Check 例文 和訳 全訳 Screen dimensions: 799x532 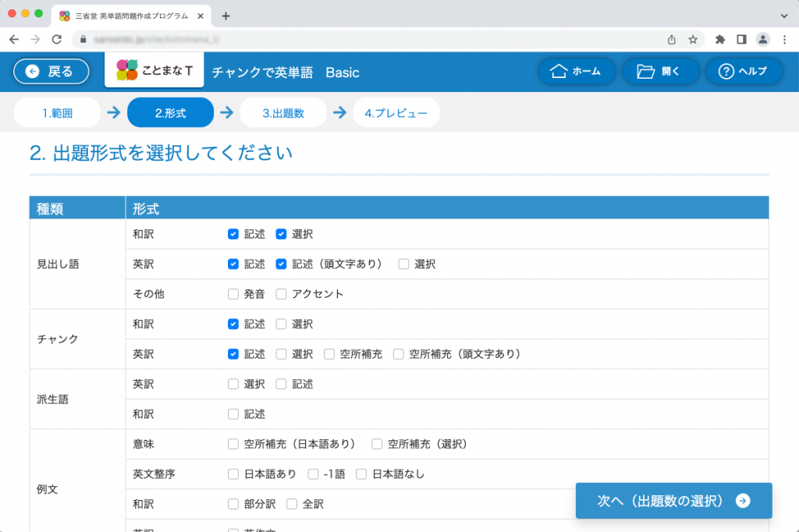coord(292,504)
